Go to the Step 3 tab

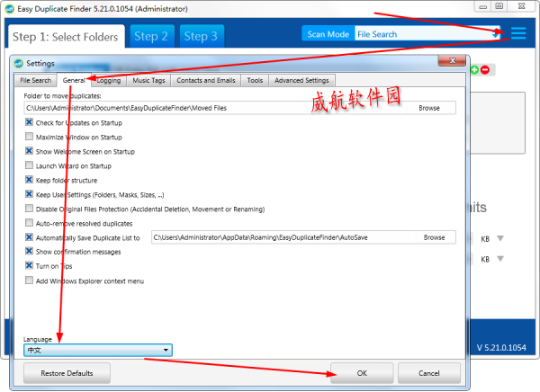(x=201, y=36)
